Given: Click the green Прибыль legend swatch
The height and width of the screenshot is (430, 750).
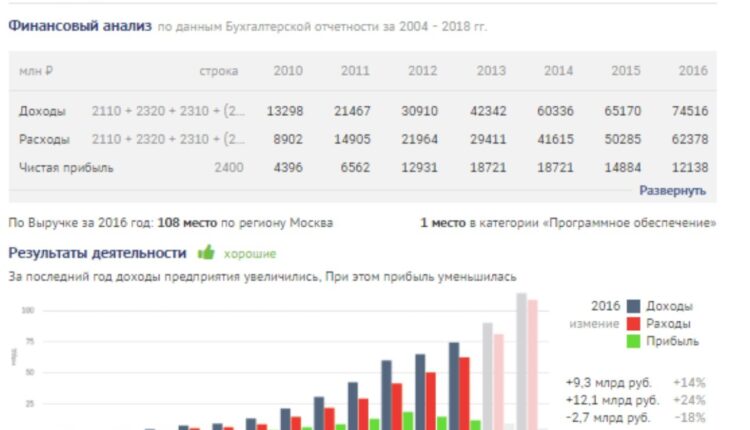Looking at the screenshot, I should click(634, 341).
